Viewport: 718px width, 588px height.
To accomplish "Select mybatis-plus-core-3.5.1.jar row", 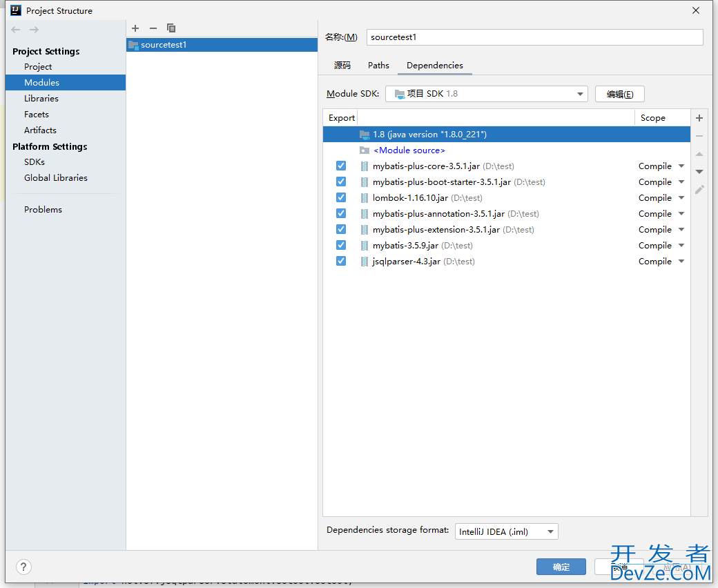I will point(507,166).
